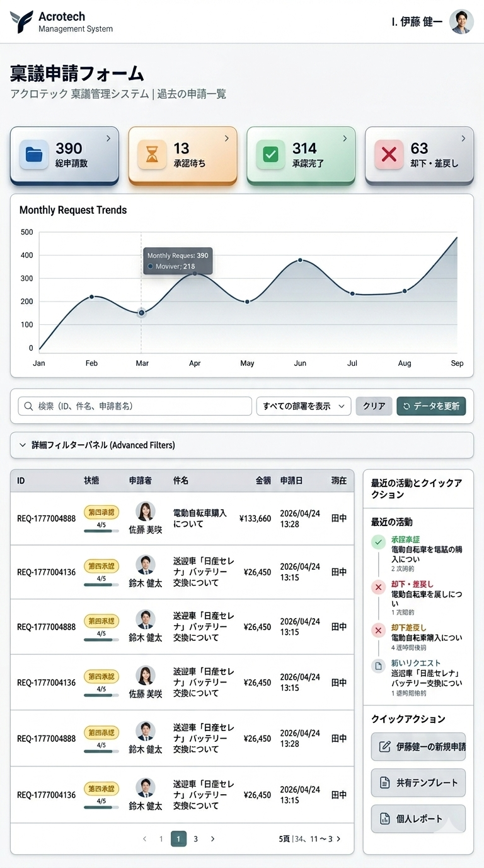The height and width of the screenshot is (868, 484).
Task: Start 伊藤健一の新規申請 quick action
Action: coord(418,747)
